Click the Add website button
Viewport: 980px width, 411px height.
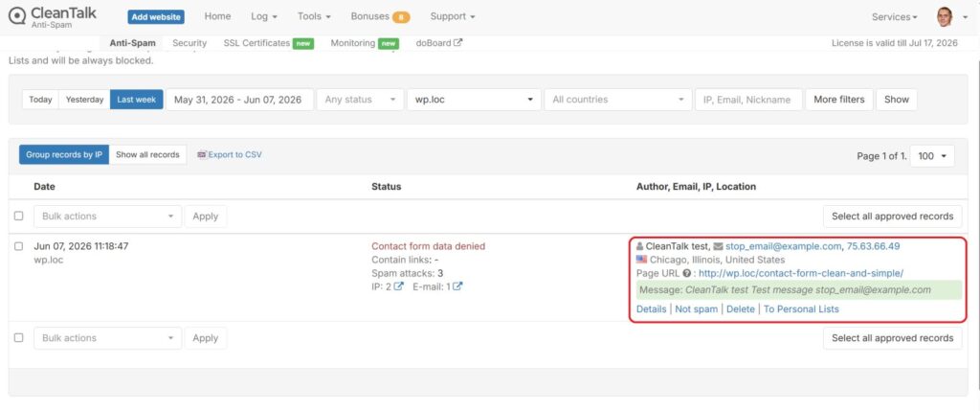(156, 17)
